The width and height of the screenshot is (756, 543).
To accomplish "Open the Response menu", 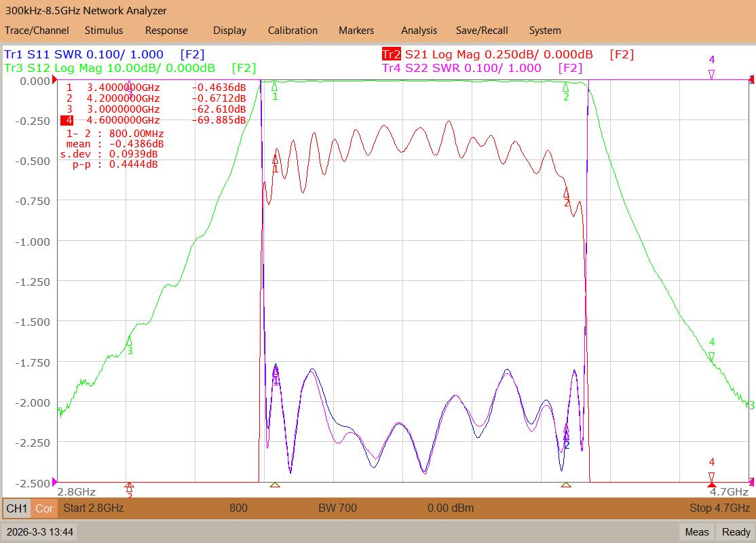I will (x=166, y=31).
